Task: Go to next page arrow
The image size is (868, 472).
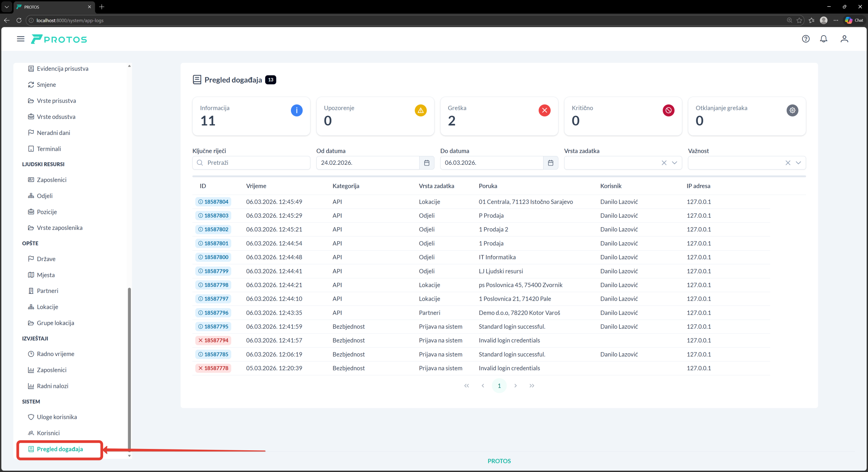Action: [515, 386]
